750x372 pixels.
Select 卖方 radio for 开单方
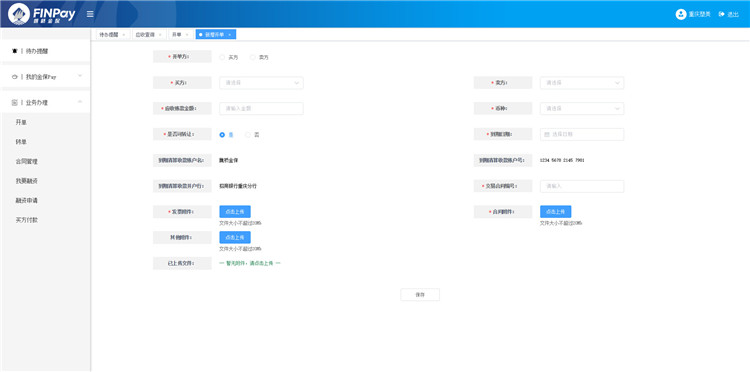coord(253,57)
